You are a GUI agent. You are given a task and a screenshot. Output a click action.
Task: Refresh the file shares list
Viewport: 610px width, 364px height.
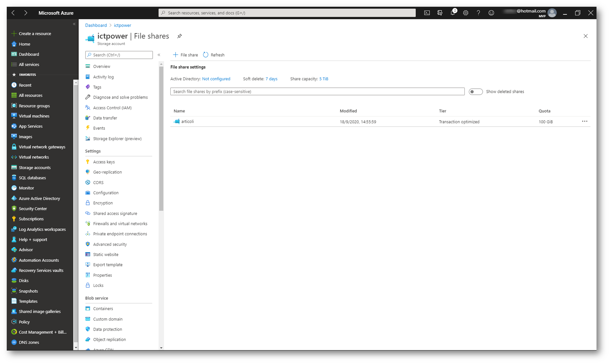coord(214,55)
